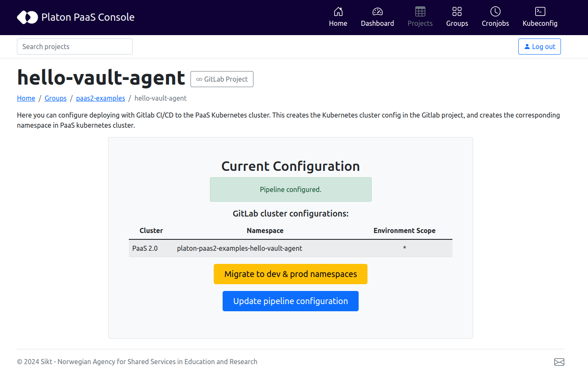Open the Kubeconfig nav label
Screen dimensions: 588x373
540,23
